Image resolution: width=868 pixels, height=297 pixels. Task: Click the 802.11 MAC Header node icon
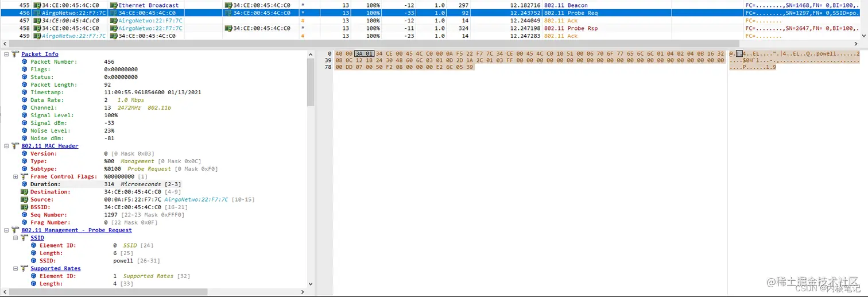(x=15, y=146)
